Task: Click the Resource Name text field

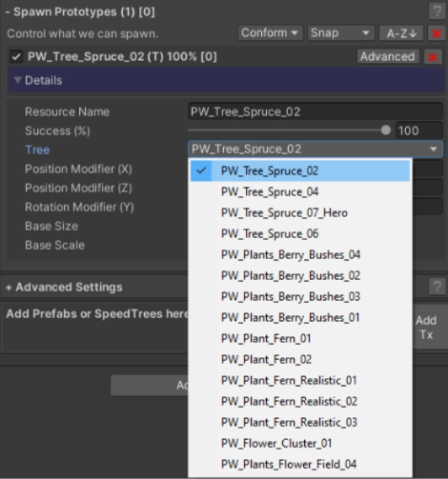Action: point(316,111)
